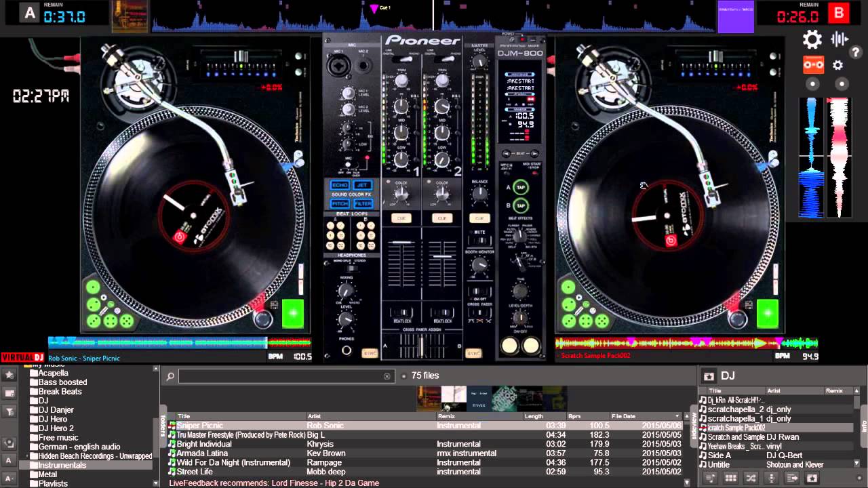Screen dimensions: 868x488
Task: Click the File Date sort arrow
Action: (677, 416)
